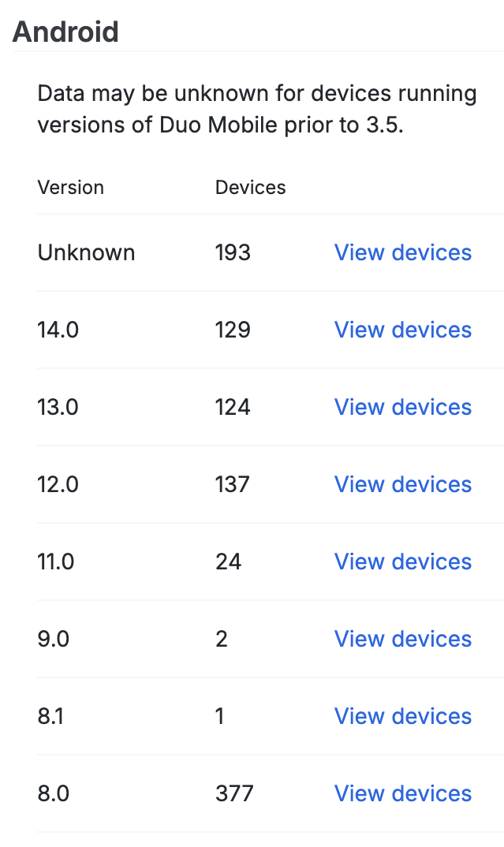Click the 377 device count for 8.0

click(x=233, y=793)
